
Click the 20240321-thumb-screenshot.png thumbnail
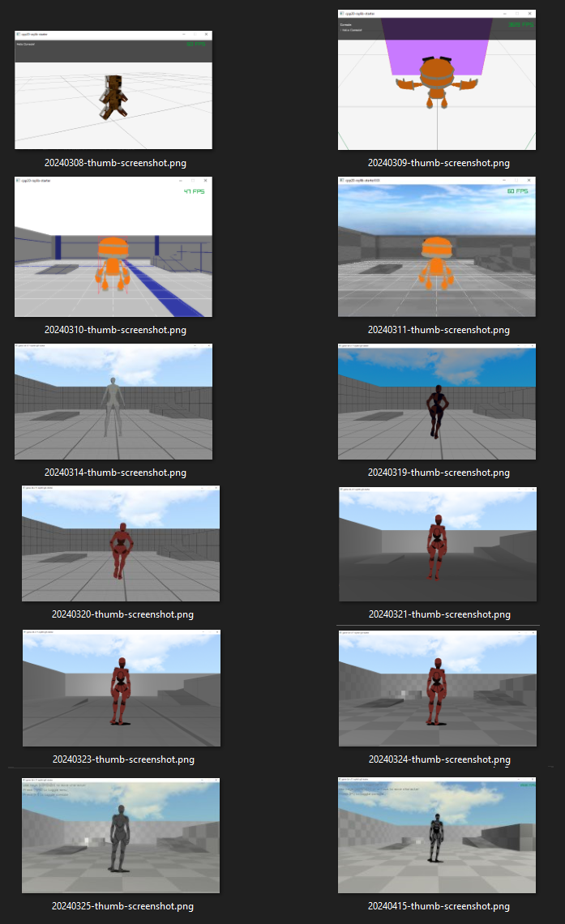[438, 544]
